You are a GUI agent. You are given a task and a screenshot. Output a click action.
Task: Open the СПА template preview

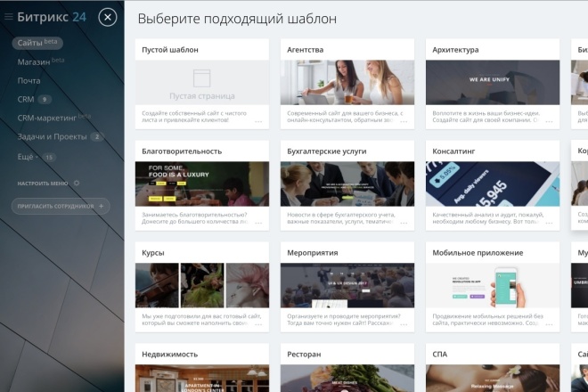[493, 378]
